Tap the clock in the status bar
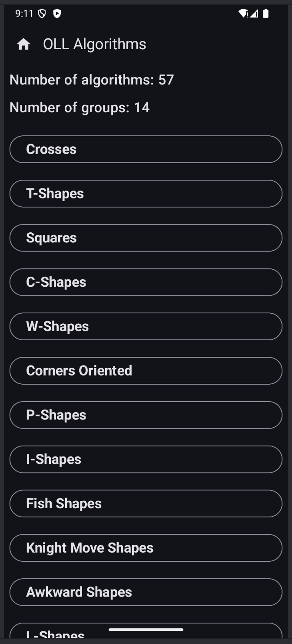The height and width of the screenshot is (644, 292). click(x=25, y=13)
